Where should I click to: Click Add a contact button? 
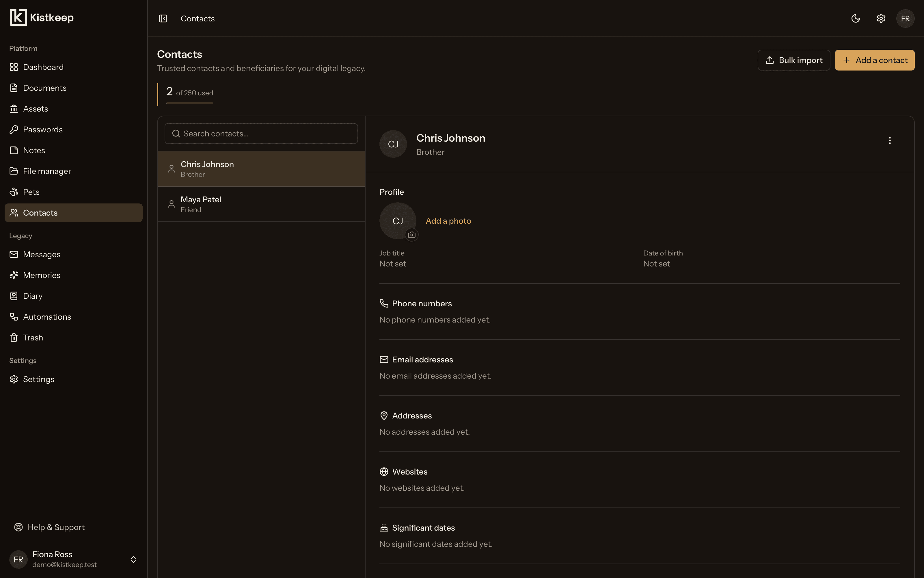tap(874, 60)
